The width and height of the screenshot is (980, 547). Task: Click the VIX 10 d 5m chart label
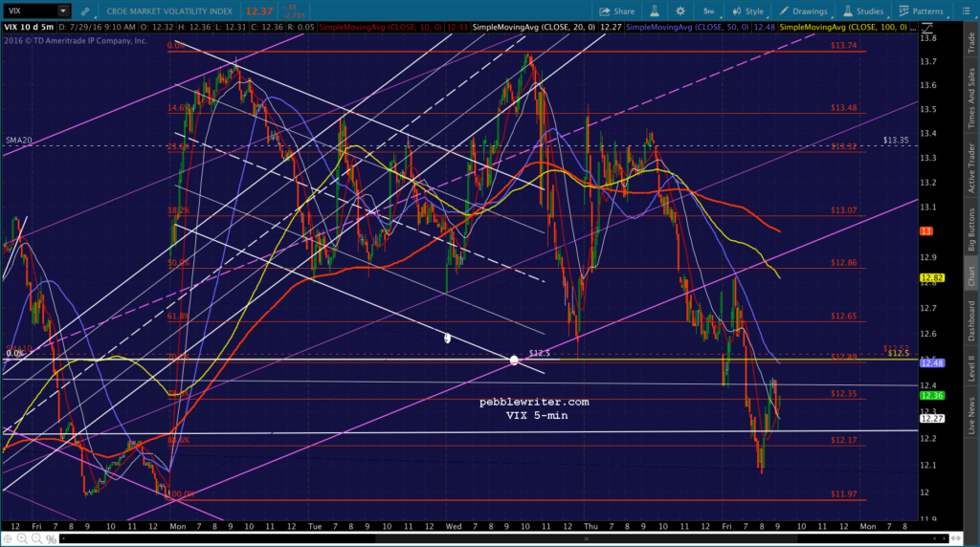(x=29, y=28)
